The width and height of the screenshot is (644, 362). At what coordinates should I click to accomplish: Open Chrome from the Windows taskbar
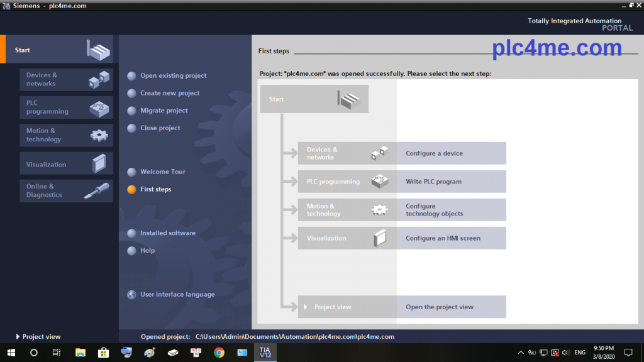pyautogui.click(x=219, y=353)
